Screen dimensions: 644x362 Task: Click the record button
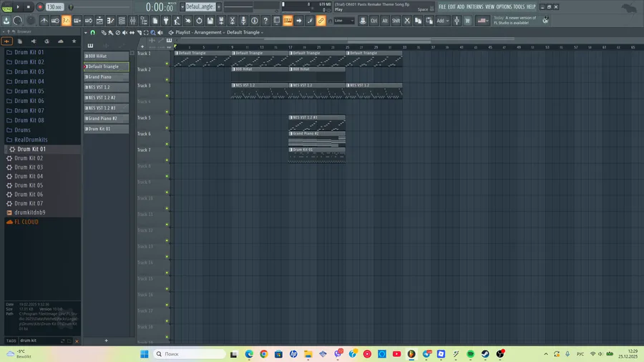coord(40,7)
